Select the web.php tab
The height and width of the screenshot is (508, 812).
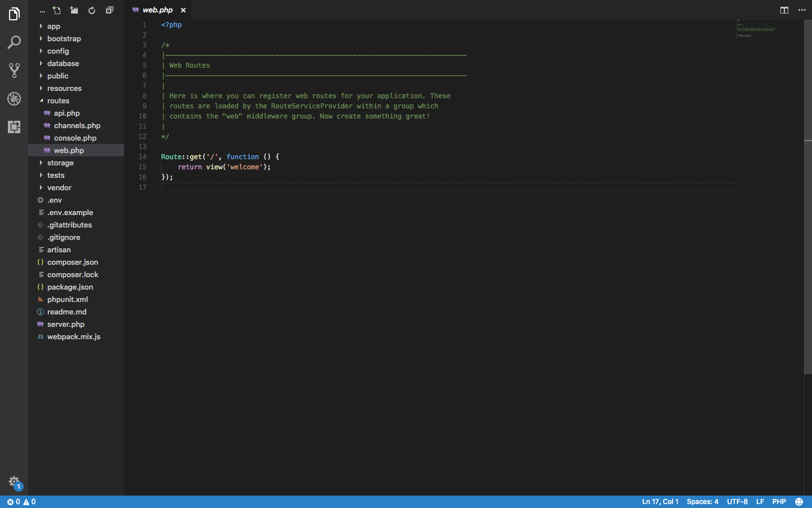(x=157, y=10)
